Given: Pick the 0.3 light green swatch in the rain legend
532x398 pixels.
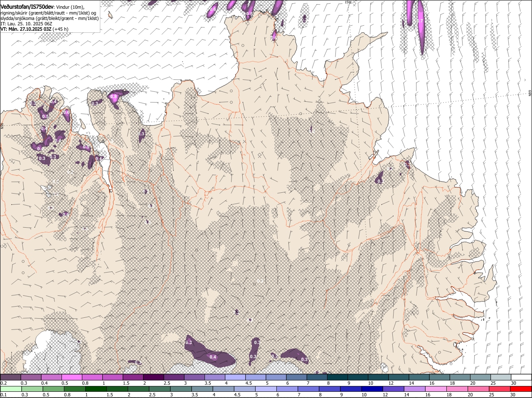Looking at the screenshot, I should 32,389.
